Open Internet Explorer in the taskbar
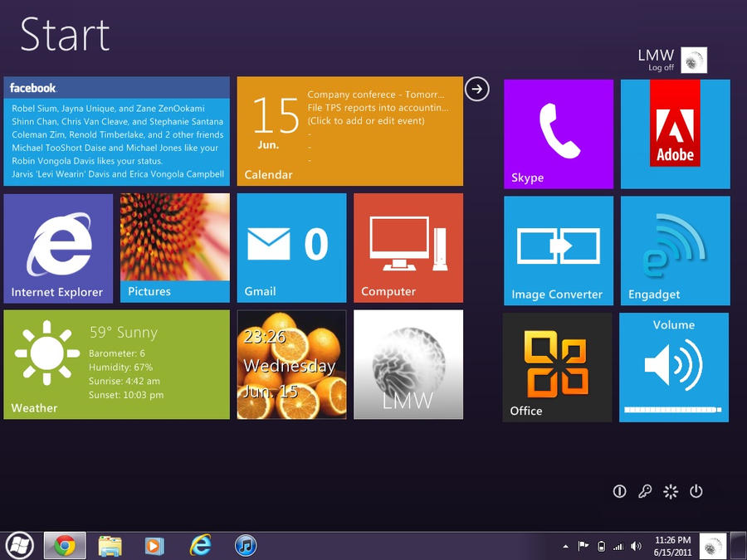The width and height of the screenshot is (747, 560). click(201, 545)
